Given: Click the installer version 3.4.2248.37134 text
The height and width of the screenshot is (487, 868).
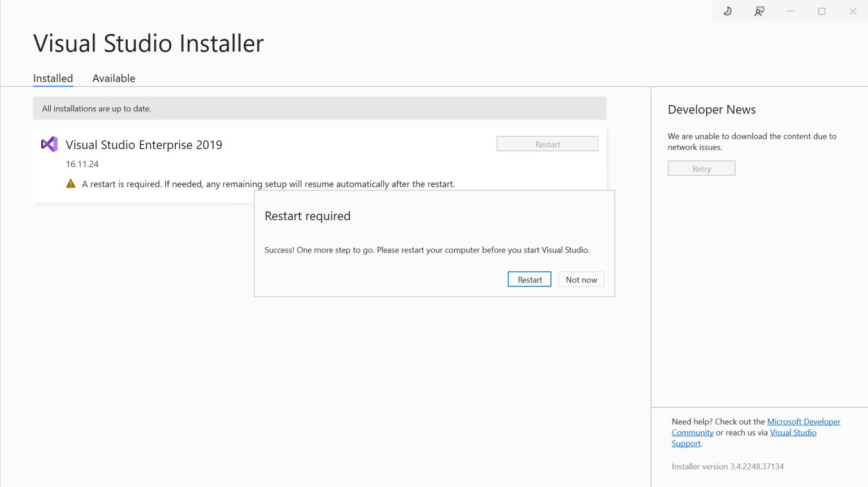Looking at the screenshot, I should coord(728,466).
